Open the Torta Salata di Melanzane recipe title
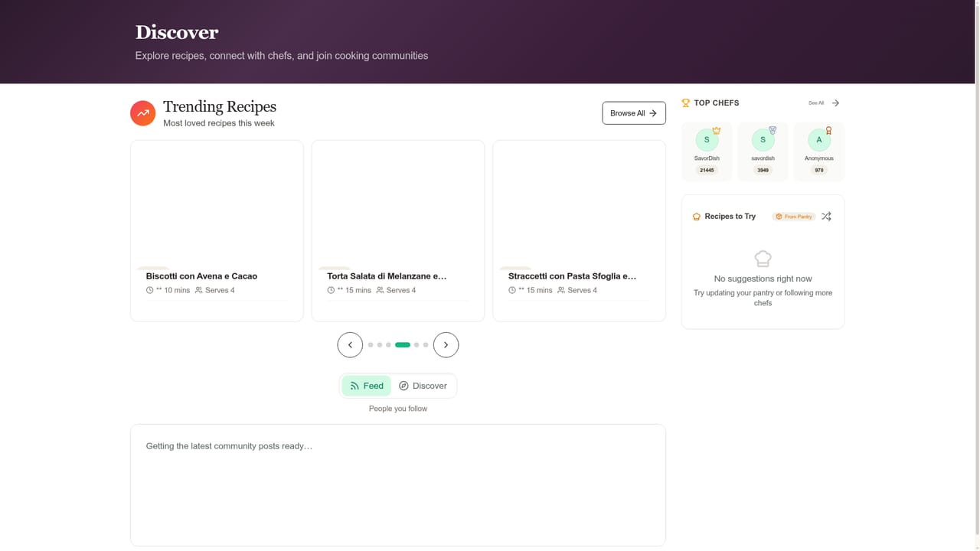The image size is (980, 551). pos(387,276)
